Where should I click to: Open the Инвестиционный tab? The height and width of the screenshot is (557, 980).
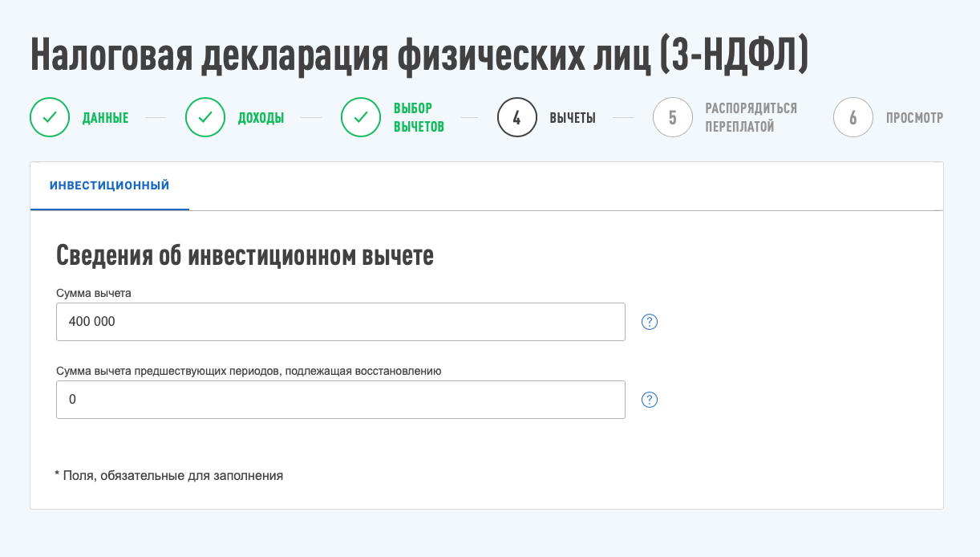tap(110, 186)
